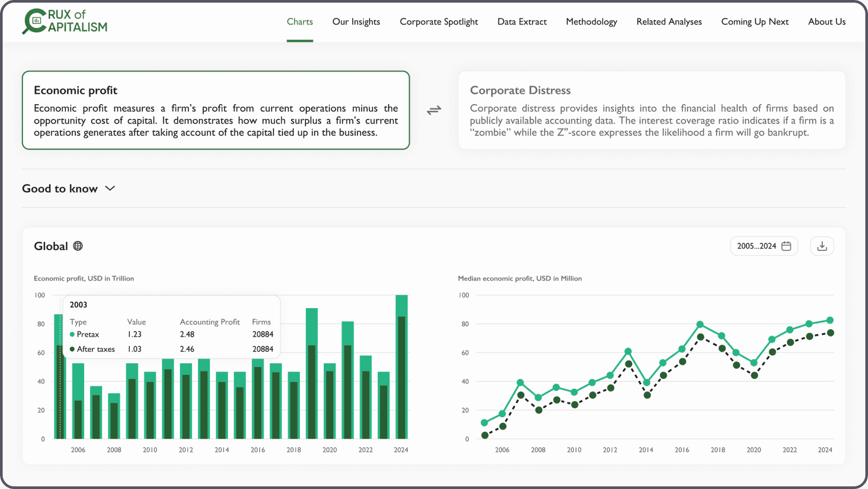Select the Economic profit card
Screen dimensions: 868x489
216,110
